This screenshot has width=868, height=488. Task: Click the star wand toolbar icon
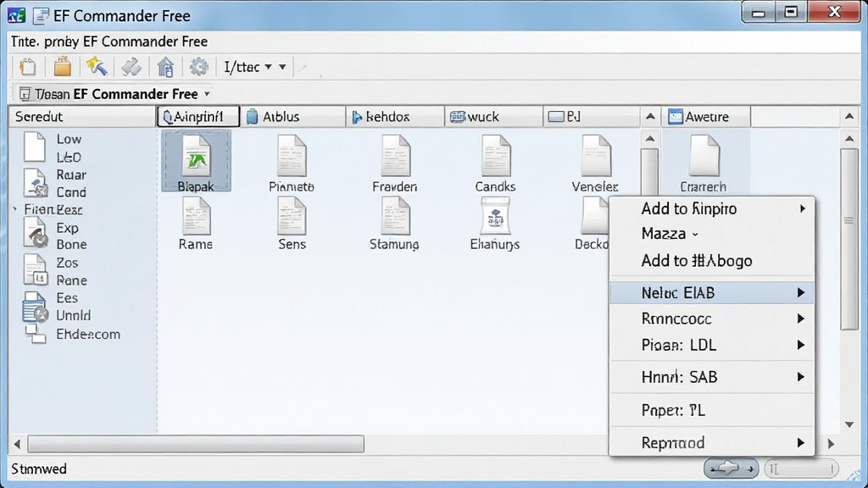97,67
